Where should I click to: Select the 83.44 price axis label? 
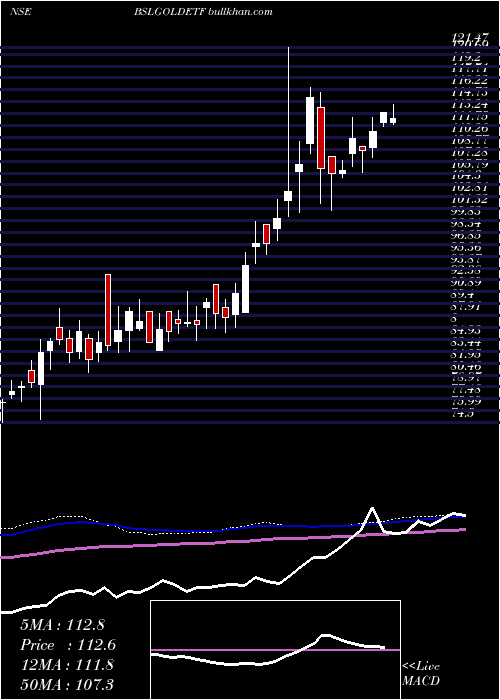coord(468,342)
